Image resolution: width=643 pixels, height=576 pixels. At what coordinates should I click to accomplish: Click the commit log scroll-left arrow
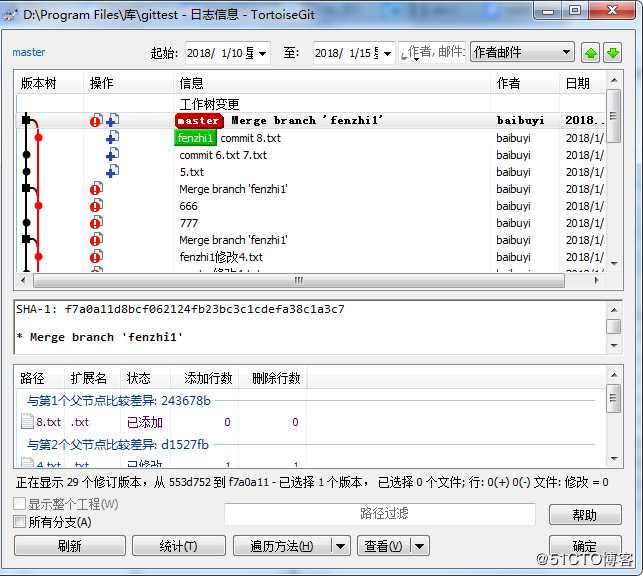coord(23,280)
